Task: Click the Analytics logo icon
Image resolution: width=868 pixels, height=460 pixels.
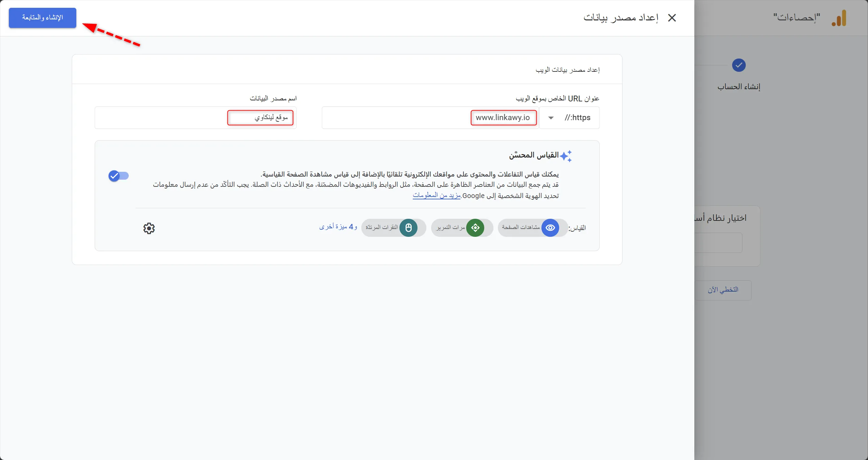Action: [839, 18]
